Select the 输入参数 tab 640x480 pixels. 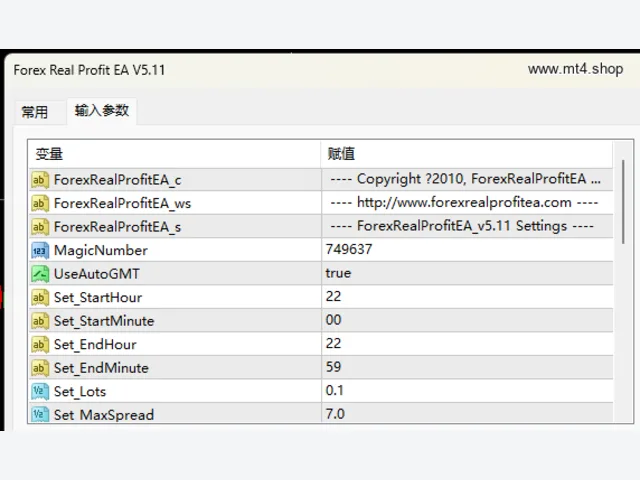point(102,111)
